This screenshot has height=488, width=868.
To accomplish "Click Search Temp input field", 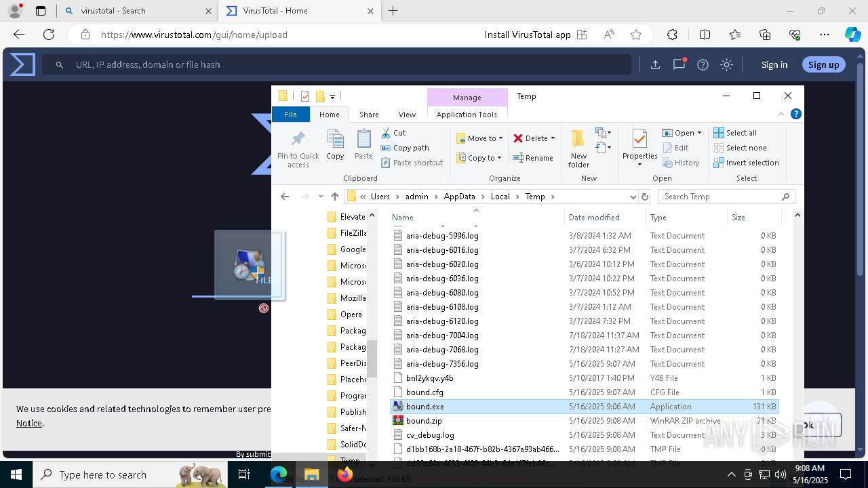I will point(727,197).
